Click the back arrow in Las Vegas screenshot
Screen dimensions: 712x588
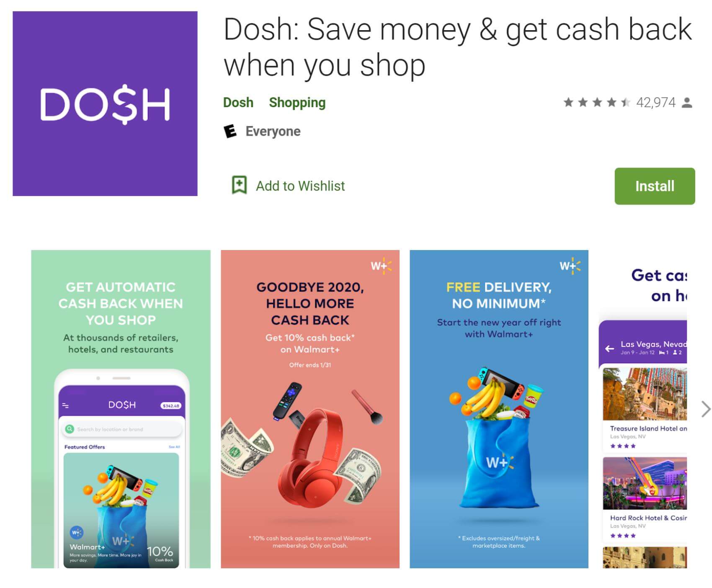click(x=609, y=348)
